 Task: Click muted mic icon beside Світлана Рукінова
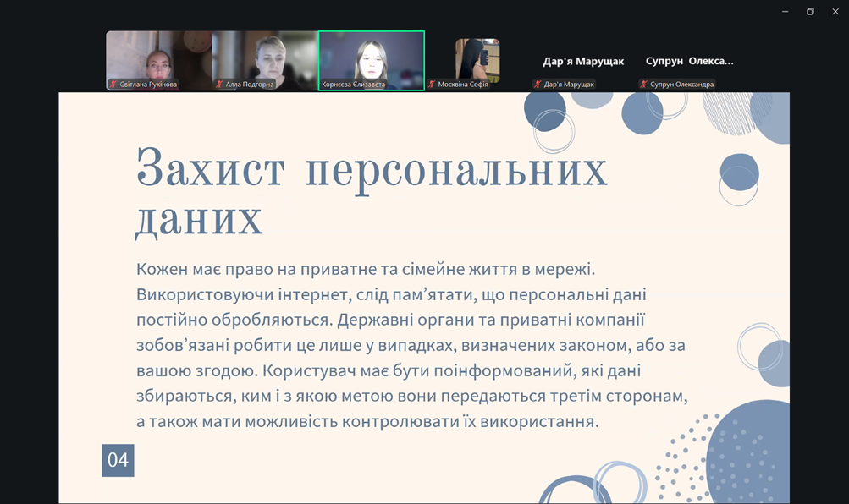pyautogui.click(x=113, y=85)
